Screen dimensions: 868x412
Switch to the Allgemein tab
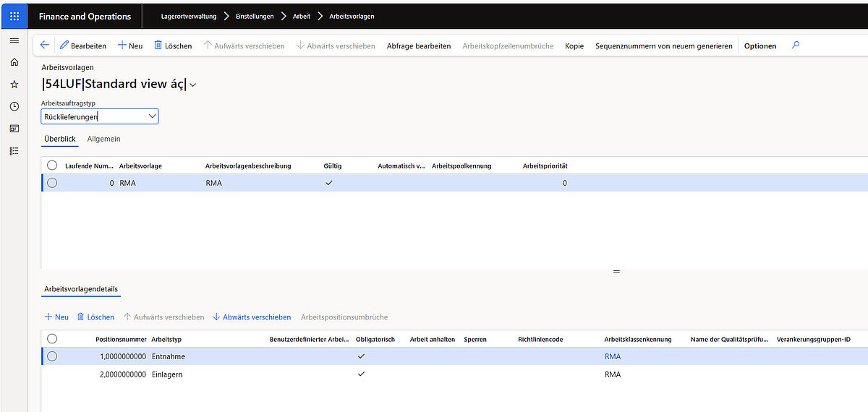[103, 139]
